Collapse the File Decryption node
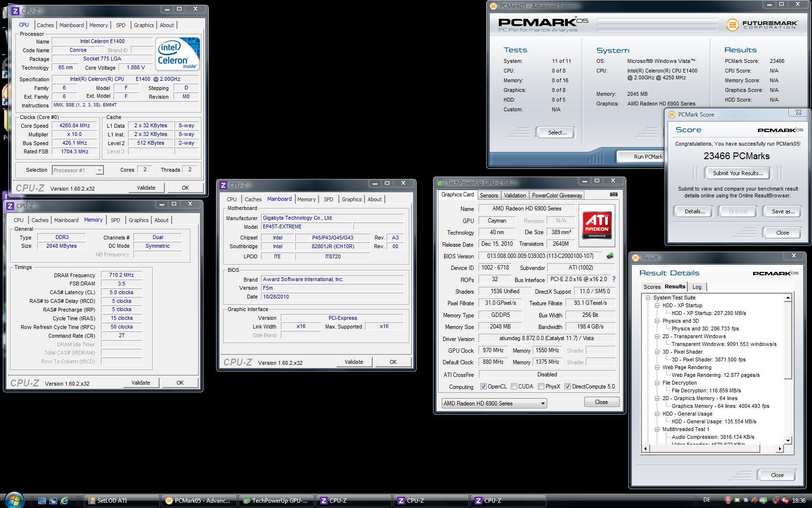The image size is (812, 508). pyautogui.click(x=657, y=383)
